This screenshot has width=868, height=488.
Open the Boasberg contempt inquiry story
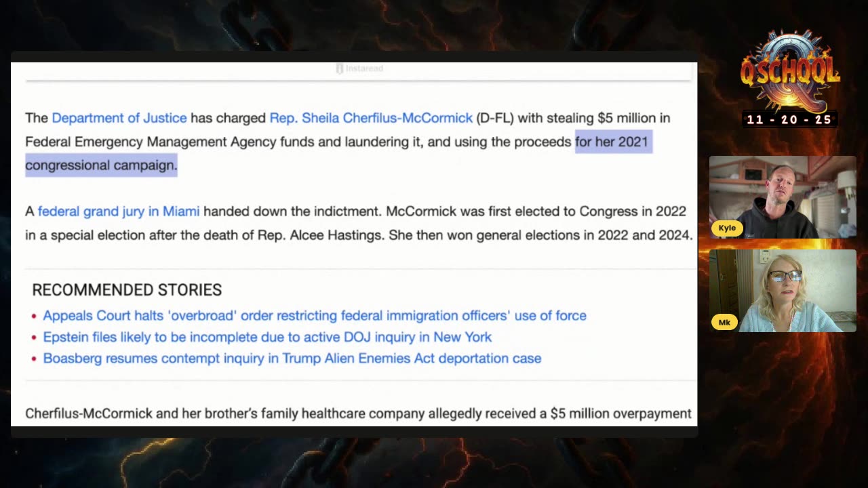pos(292,358)
